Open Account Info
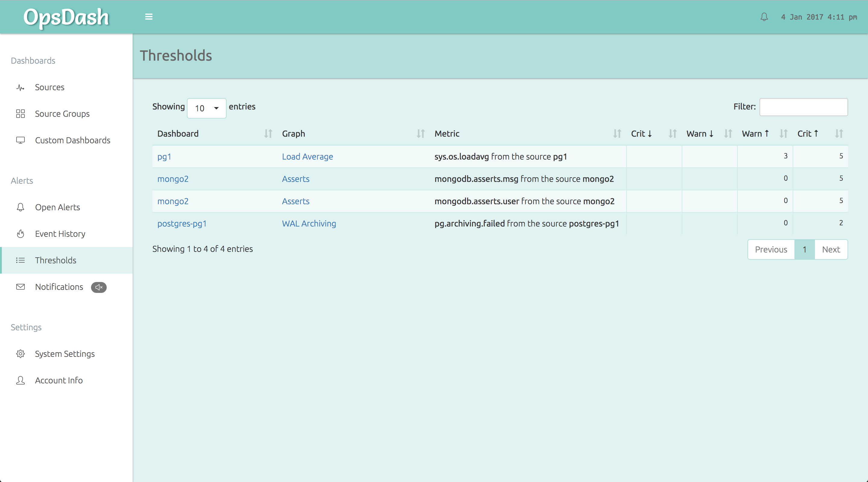Image resolution: width=868 pixels, height=482 pixels. click(66, 380)
